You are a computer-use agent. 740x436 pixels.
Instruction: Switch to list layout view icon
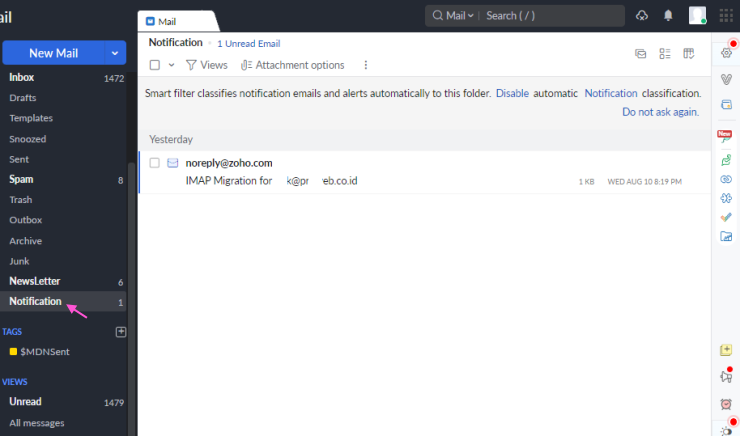665,54
